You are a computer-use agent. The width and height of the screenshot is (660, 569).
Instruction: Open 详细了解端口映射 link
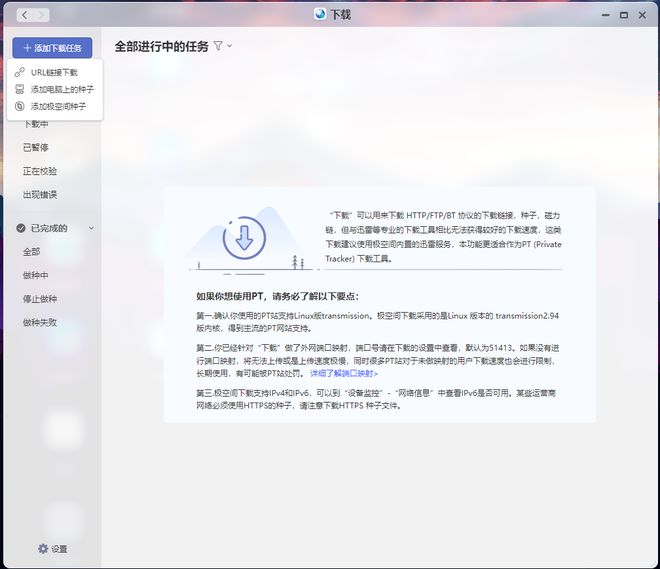(x=344, y=373)
